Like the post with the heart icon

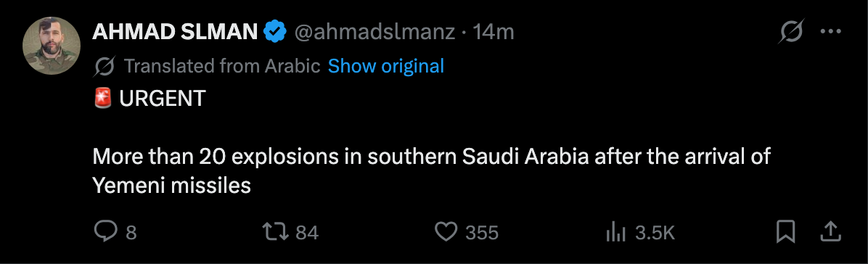tap(446, 232)
